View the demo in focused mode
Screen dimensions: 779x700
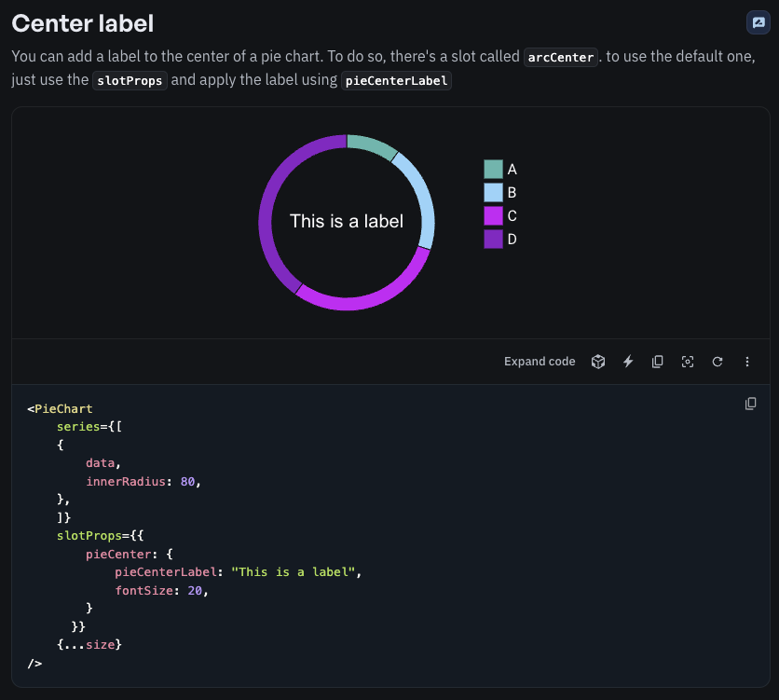point(688,362)
